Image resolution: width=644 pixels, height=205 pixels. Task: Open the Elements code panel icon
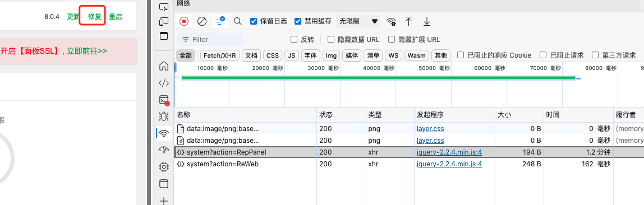164,83
